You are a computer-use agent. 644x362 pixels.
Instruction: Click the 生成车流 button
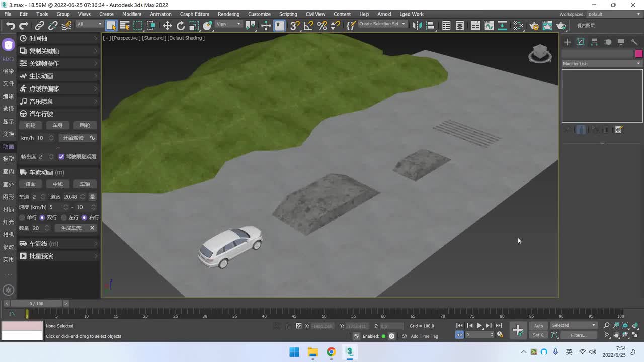(x=71, y=228)
